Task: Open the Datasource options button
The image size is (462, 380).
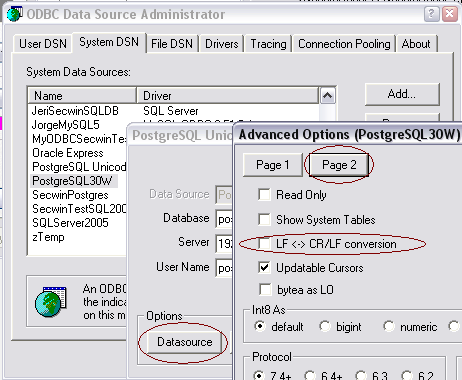Action: (185, 342)
